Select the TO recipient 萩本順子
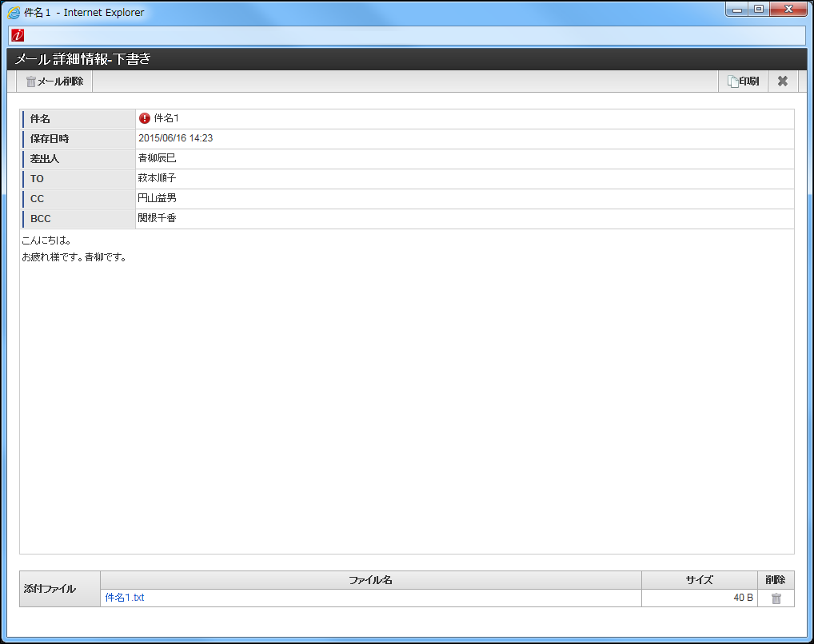 pos(157,178)
